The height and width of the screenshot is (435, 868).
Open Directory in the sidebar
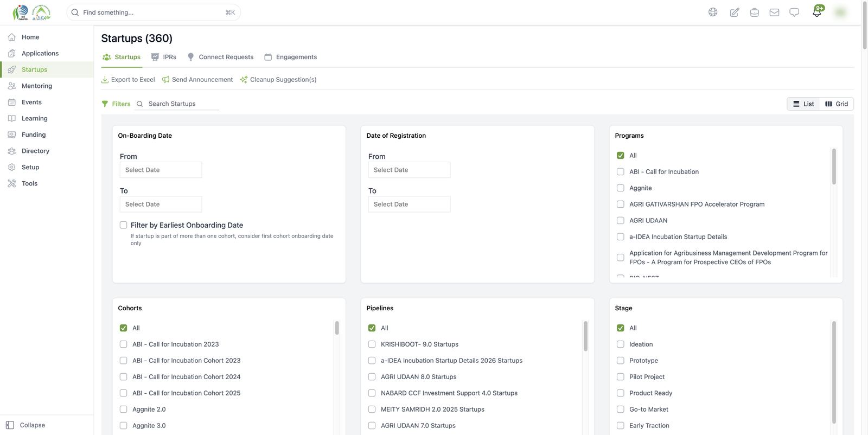[47, 151]
